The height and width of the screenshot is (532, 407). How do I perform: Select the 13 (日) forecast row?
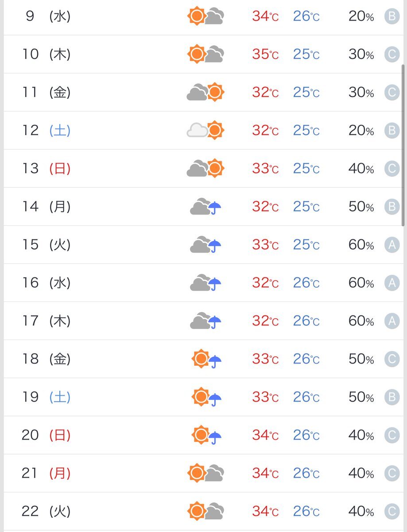pyautogui.click(x=203, y=168)
